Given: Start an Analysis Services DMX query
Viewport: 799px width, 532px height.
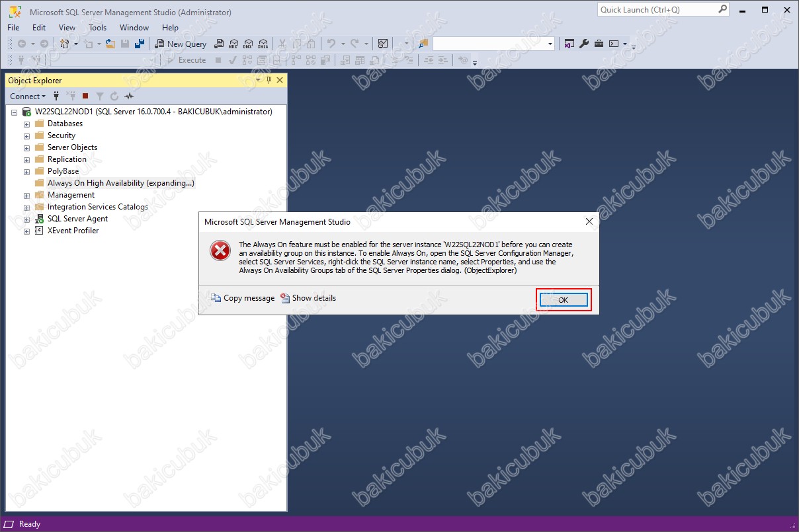Looking at the screenshot, I should [248, 44].
